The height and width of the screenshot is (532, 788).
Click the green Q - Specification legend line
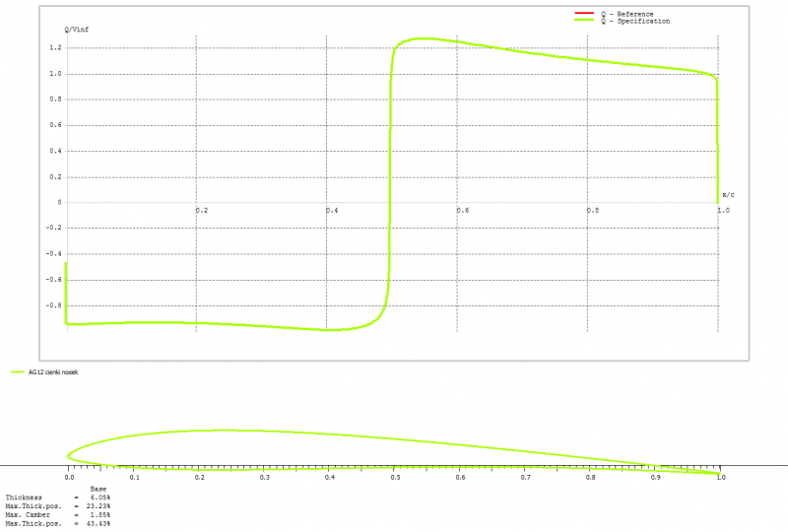coord(580,21)
